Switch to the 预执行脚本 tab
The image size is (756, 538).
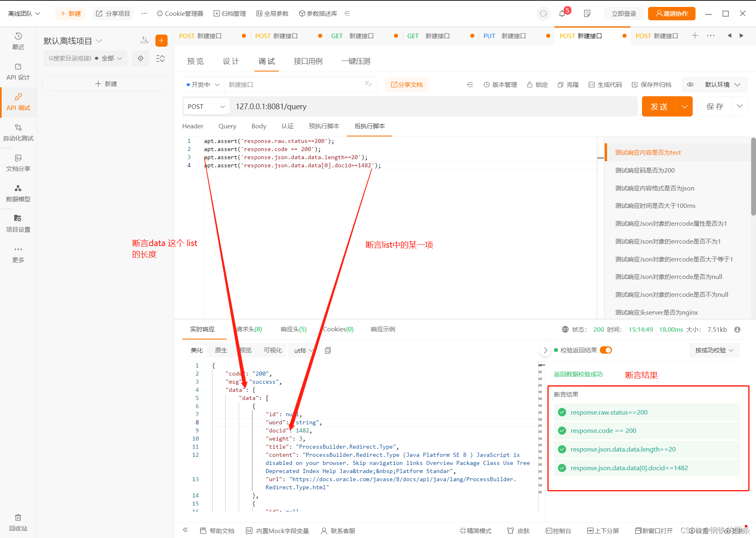pyautogui.click(x=324, y=126)
